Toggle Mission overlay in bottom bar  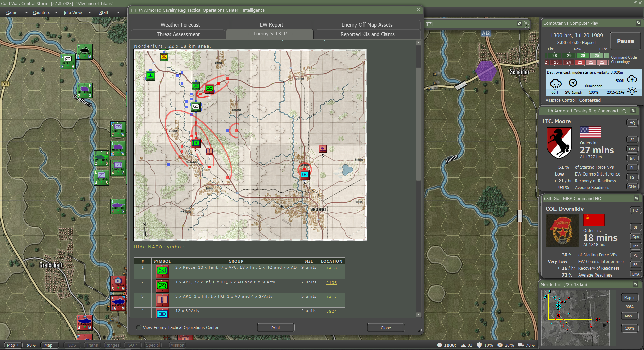(177, 345)
